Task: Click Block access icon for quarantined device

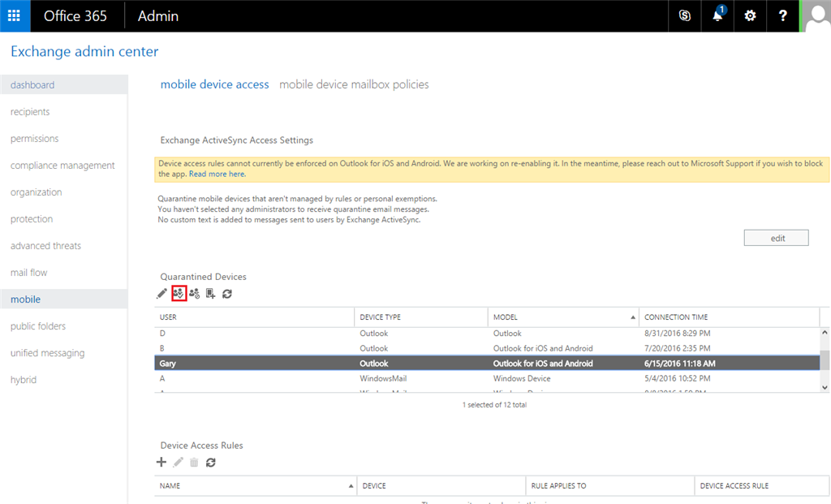Action: [x=195, y=294]
